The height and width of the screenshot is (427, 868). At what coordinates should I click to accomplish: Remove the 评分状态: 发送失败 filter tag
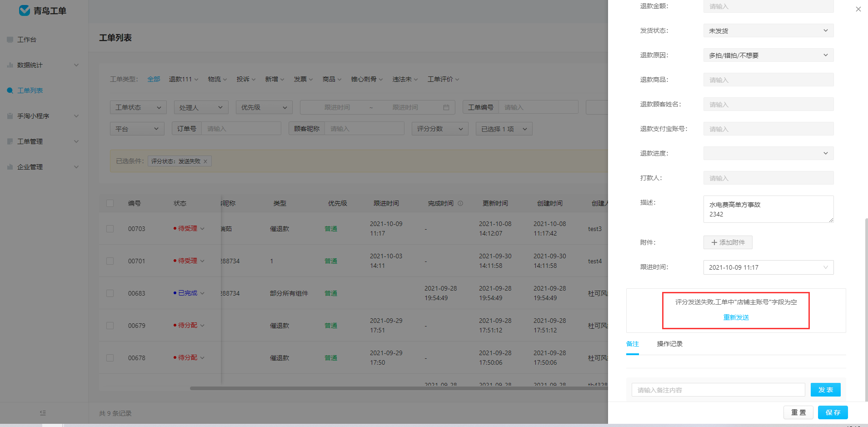205,161
